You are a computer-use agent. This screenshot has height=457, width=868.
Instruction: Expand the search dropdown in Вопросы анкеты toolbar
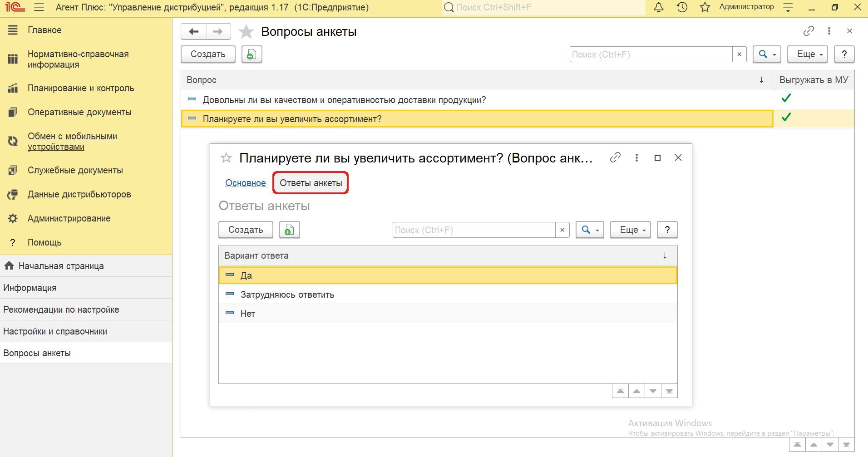click(767, 54)
